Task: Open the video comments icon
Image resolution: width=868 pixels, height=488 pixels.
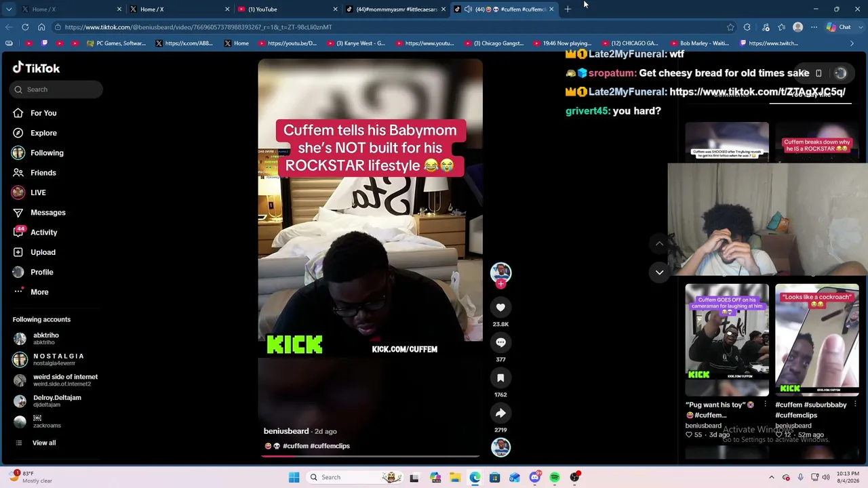Action: (x=500, y=342)
